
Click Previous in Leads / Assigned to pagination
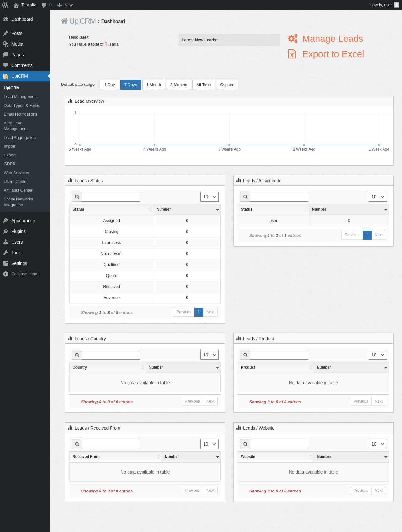pos(352,235)
